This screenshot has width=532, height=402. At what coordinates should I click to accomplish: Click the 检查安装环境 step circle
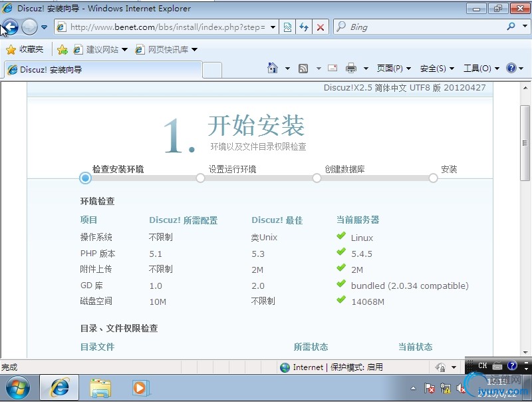pos(85,178)
